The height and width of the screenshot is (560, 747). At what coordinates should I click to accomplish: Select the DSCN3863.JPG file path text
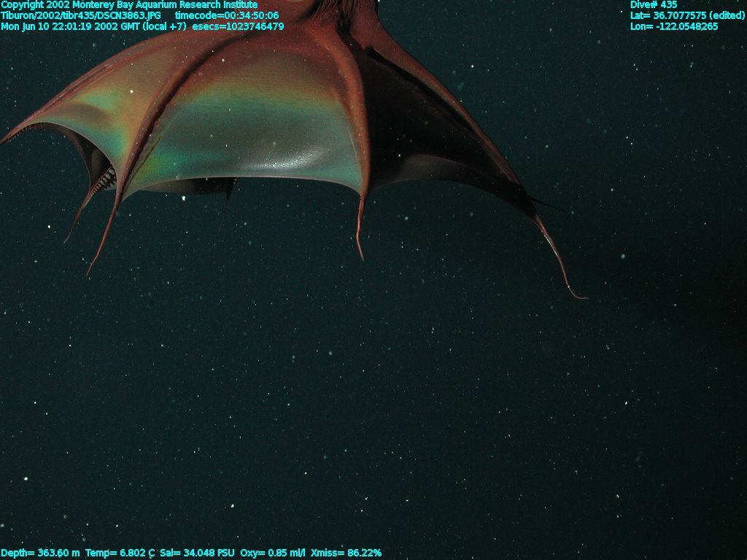point(80,16)
